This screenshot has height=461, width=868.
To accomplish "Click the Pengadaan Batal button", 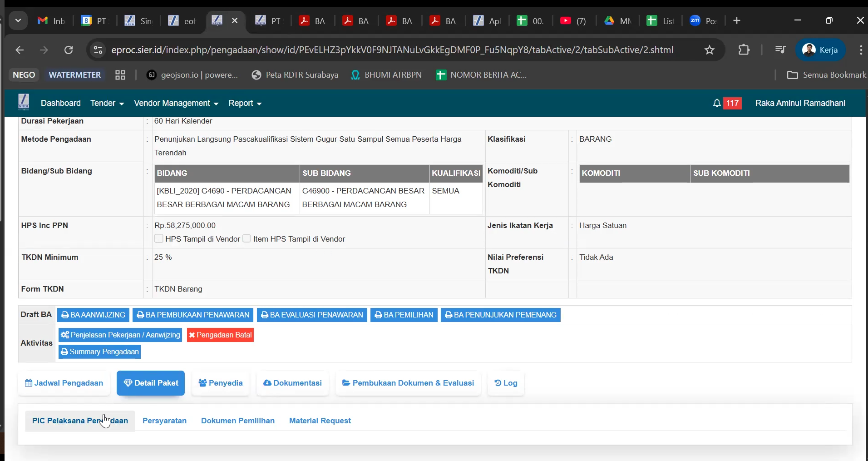I will coord(220,335).
